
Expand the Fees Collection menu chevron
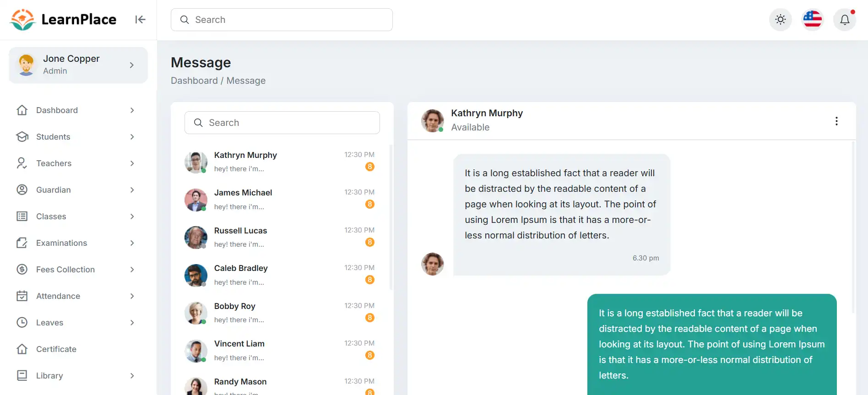click(x=132, y=270)
